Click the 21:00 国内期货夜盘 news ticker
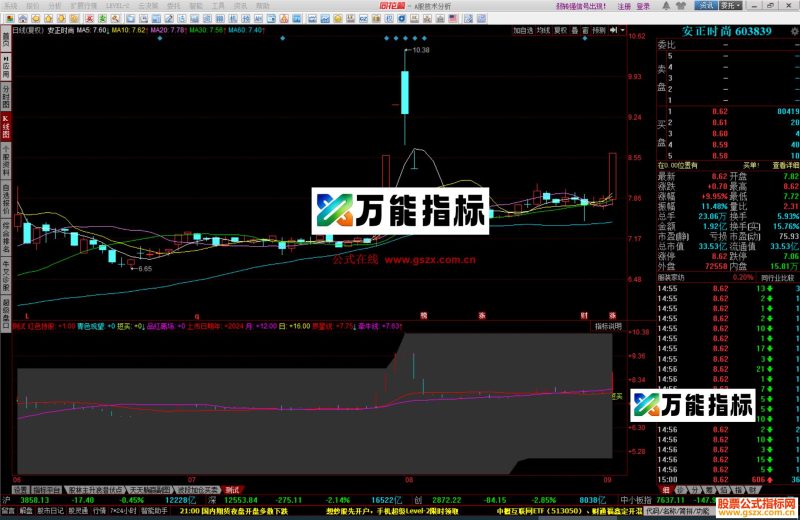The width and height of the screenshot is (800, 520). coord(234,510)
